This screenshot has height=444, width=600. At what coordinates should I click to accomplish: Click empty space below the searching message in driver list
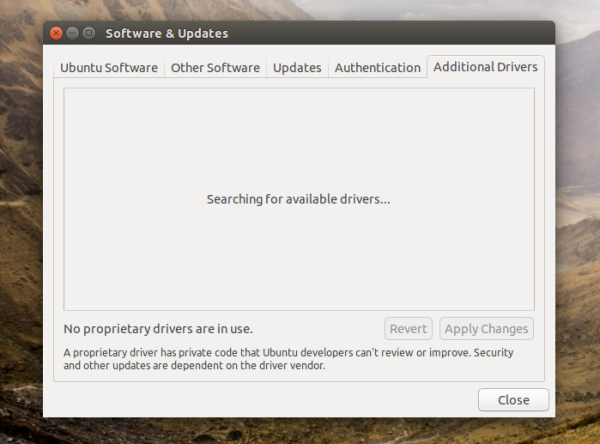coord(298,260)
